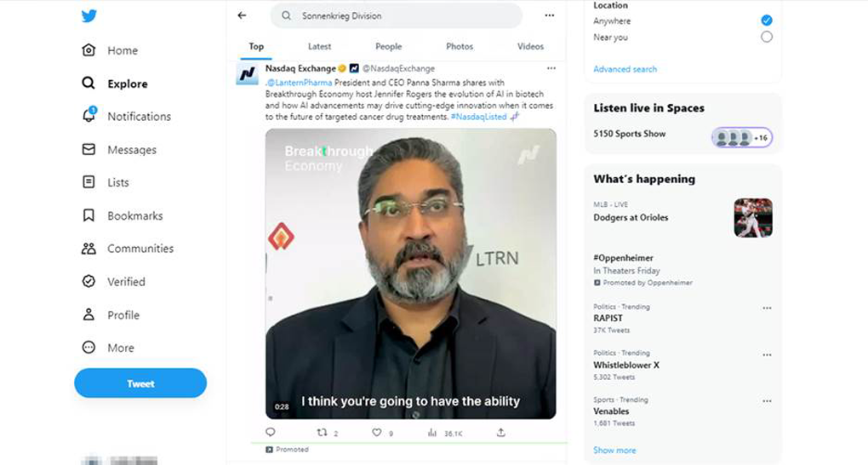868x465 pixels.
Task: Open search options three-dot menu
Action: click(x=550, y=15)
